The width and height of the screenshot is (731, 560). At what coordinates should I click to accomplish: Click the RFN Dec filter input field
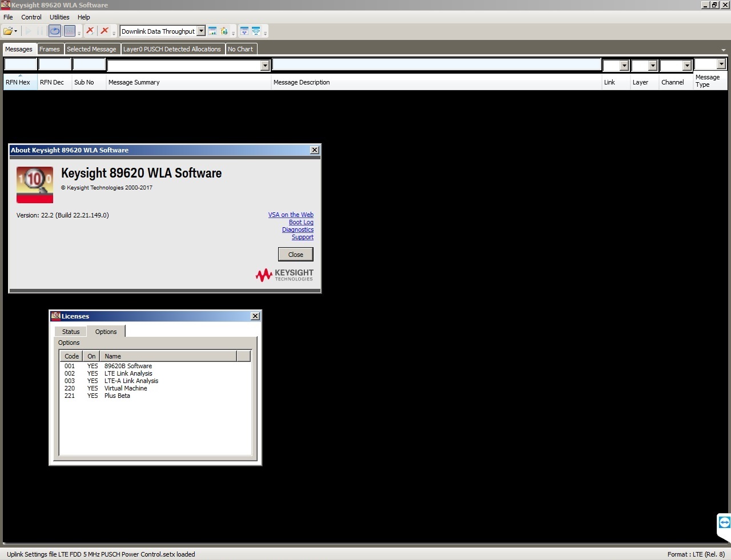(x=55, y=65)
